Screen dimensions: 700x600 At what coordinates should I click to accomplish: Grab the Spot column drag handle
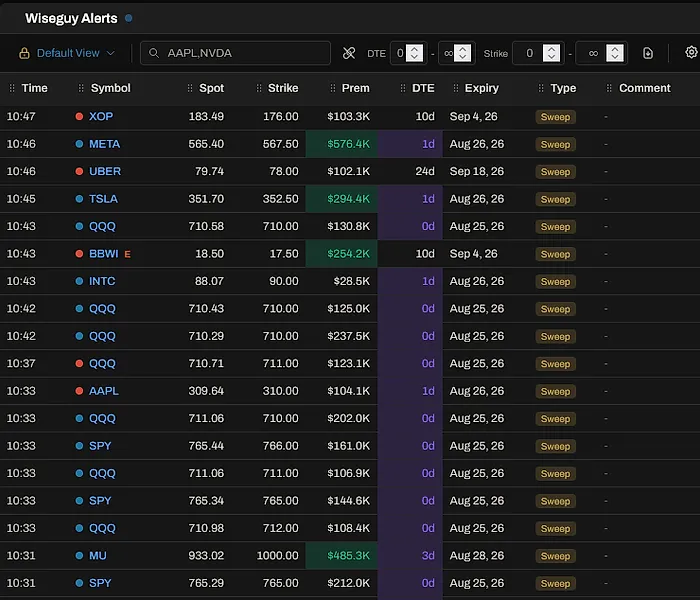(190, 88)
